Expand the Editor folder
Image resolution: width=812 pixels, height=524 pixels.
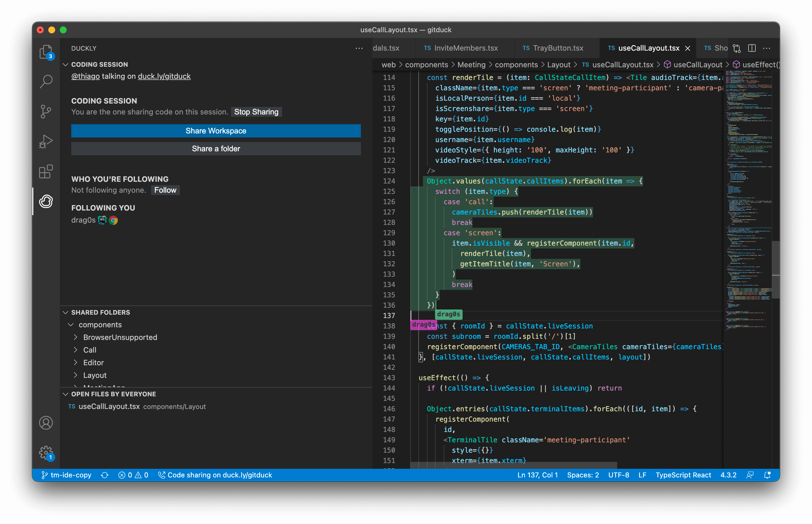pos(76,362)
